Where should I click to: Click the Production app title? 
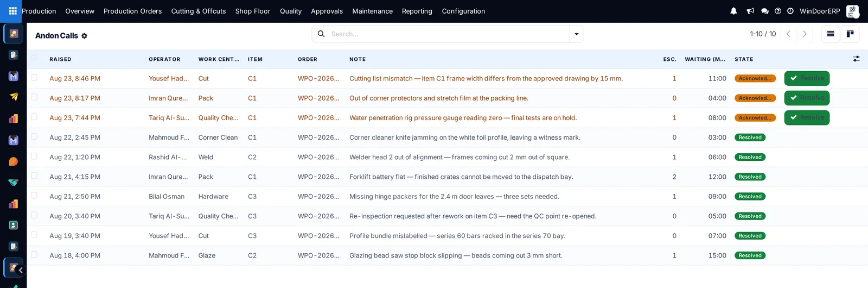coord(39,11)
